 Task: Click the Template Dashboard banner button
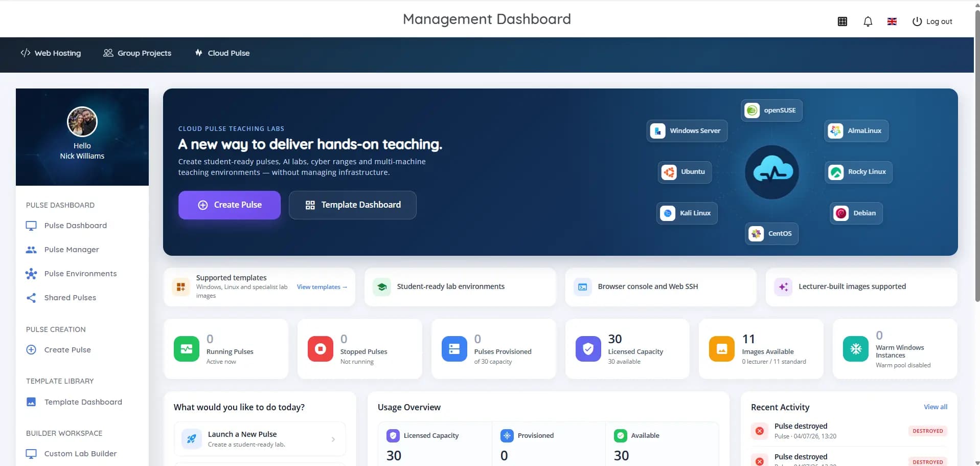[x=353, y=205]
